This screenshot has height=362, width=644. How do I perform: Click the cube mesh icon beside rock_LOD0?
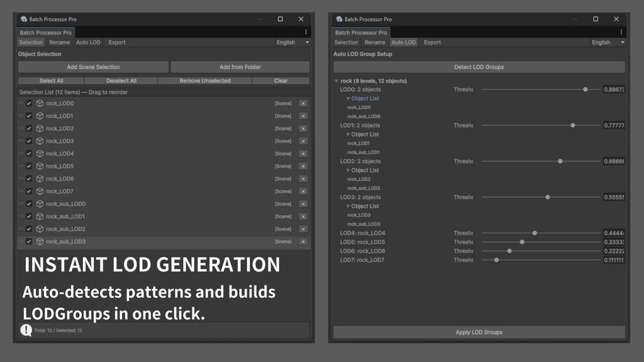click(40, 103)
